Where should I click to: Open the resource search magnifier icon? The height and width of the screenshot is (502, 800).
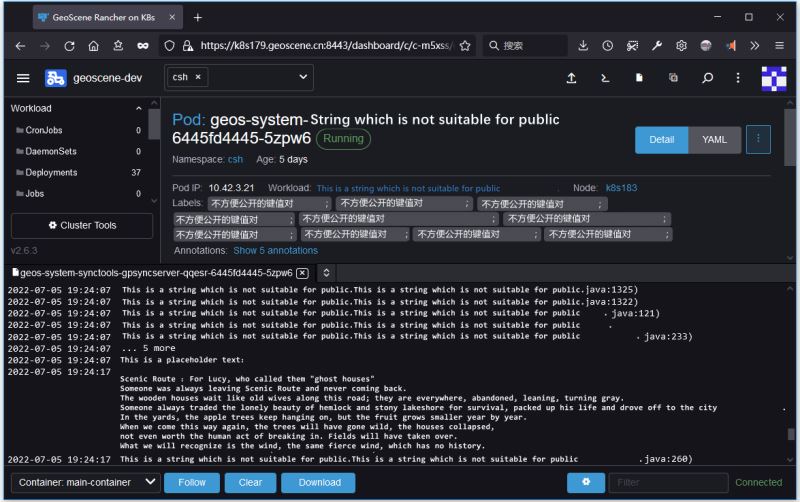707,78
